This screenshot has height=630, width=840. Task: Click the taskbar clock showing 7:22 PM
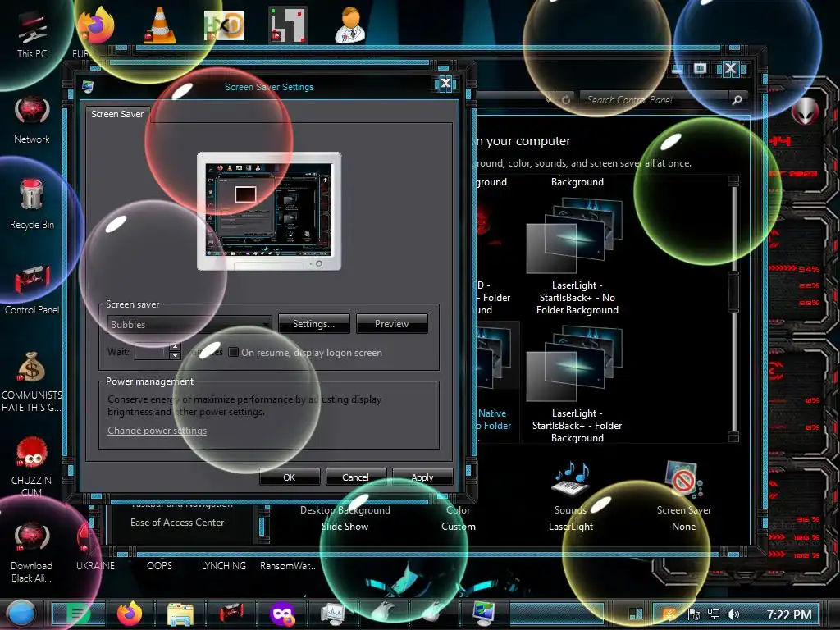point(789,614)
